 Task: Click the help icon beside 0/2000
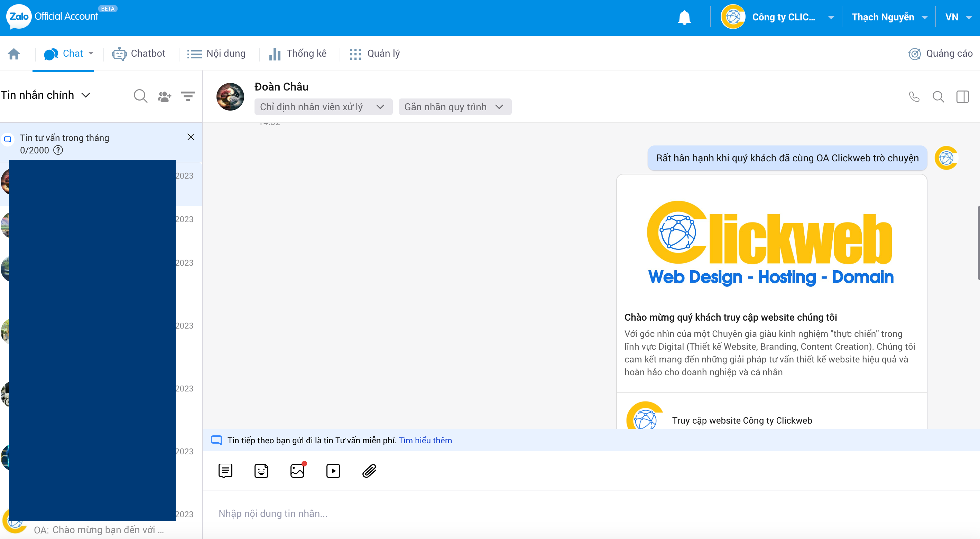58,150
